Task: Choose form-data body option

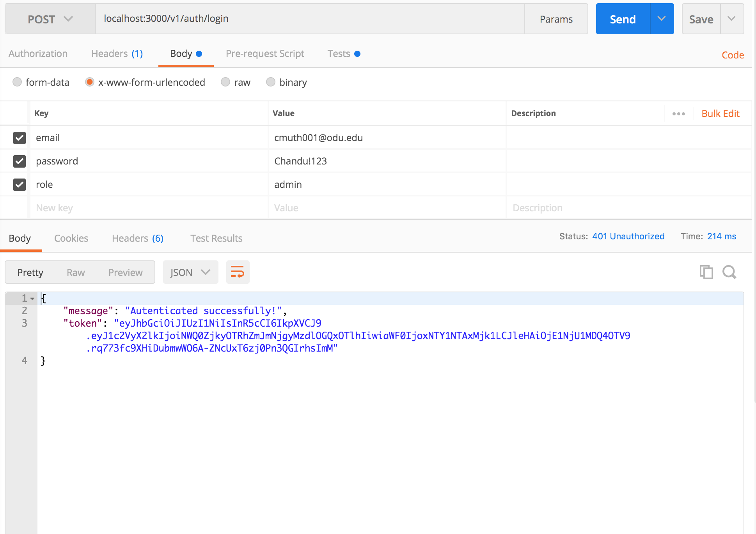Action: (17, 82)
